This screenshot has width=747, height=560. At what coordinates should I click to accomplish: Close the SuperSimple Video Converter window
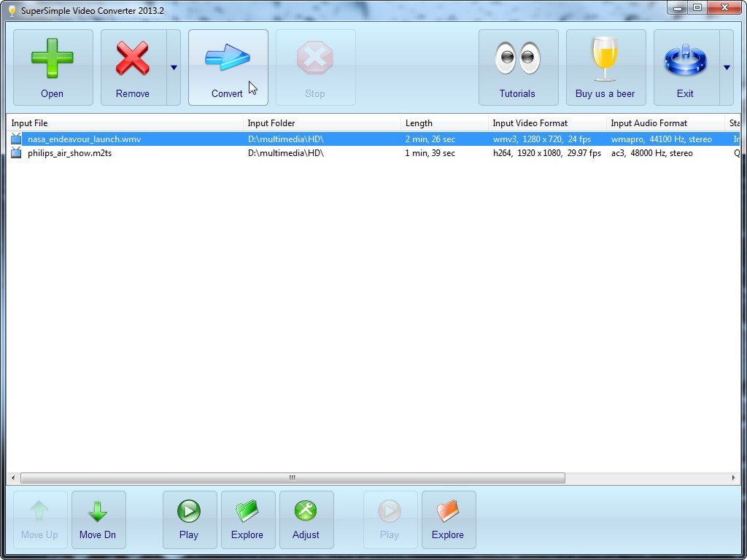pyautogui.click(x=724, y=7)
